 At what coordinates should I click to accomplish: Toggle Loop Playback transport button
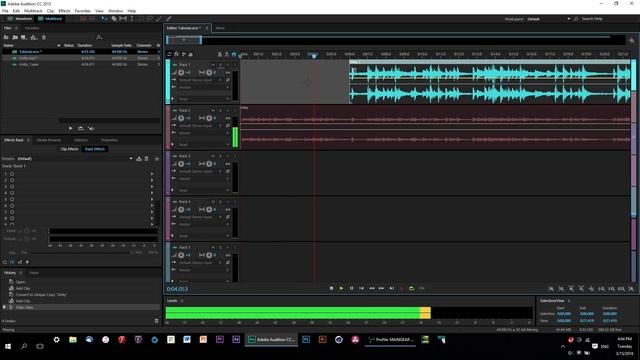tap(411, 288)
